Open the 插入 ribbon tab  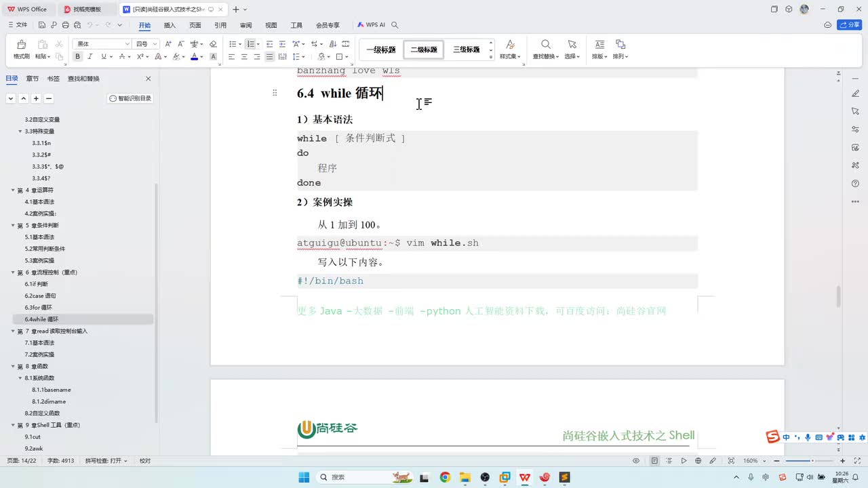pyautogui.click(x=170, y=25)
